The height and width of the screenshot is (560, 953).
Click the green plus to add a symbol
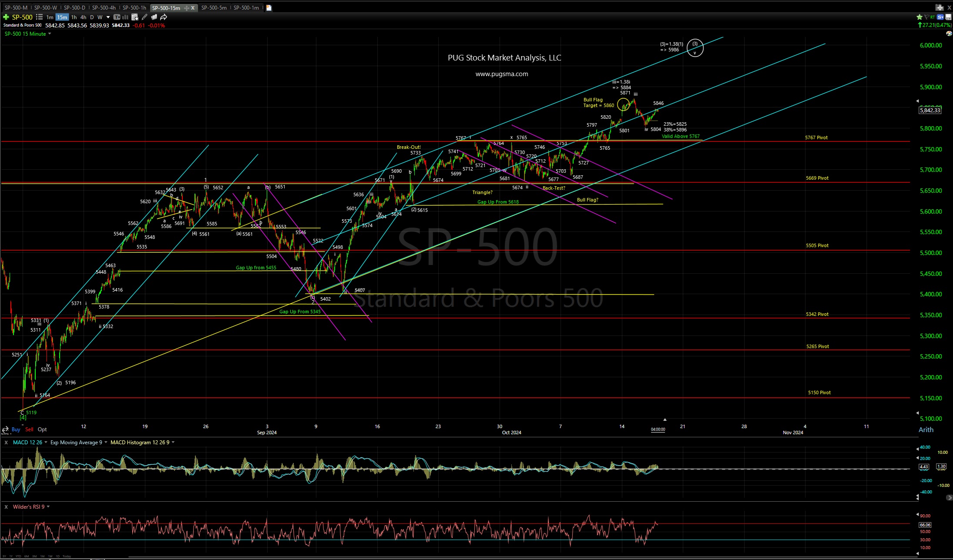coord(6,17)
